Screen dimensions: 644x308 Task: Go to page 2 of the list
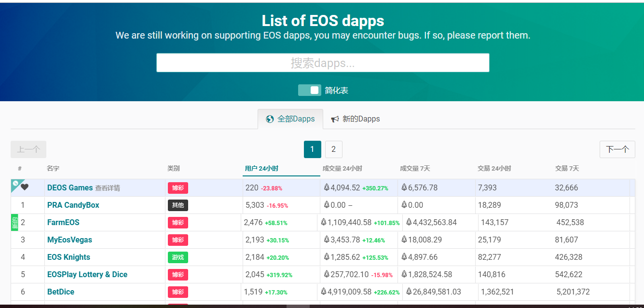(334, 149)
